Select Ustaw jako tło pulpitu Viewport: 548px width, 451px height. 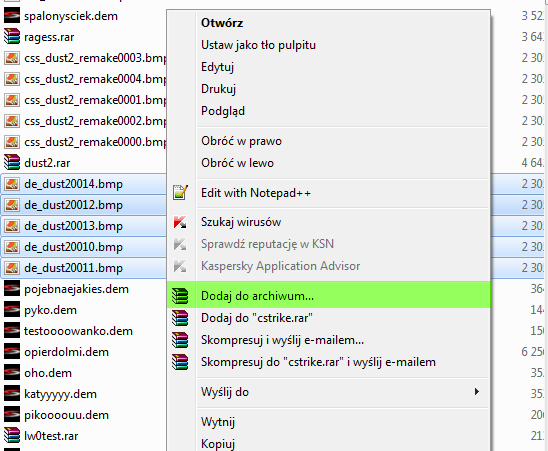coord(258,45)
